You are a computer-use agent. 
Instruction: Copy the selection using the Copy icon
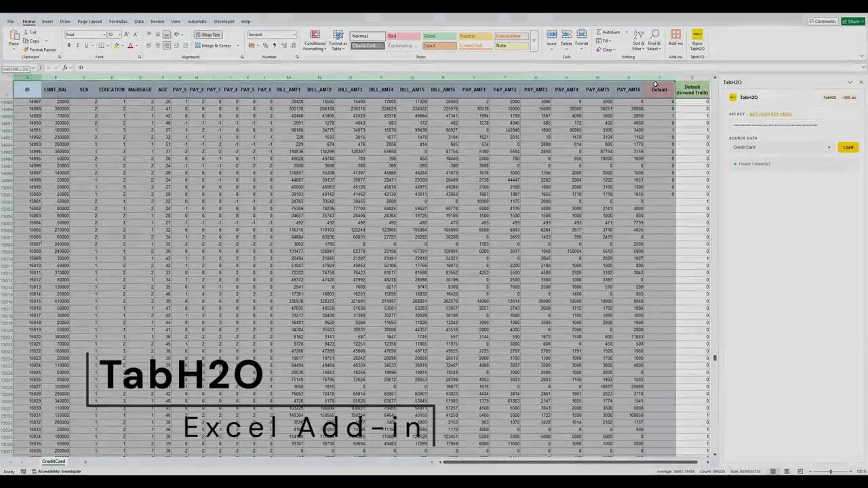26,41
